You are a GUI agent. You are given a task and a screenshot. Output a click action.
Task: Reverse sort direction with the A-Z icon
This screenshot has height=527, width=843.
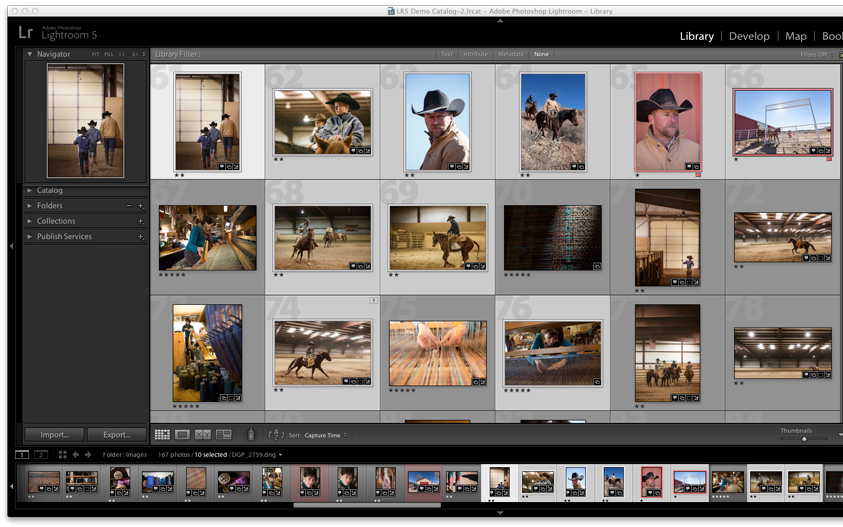pyautogui.click(x=277, y=435)
